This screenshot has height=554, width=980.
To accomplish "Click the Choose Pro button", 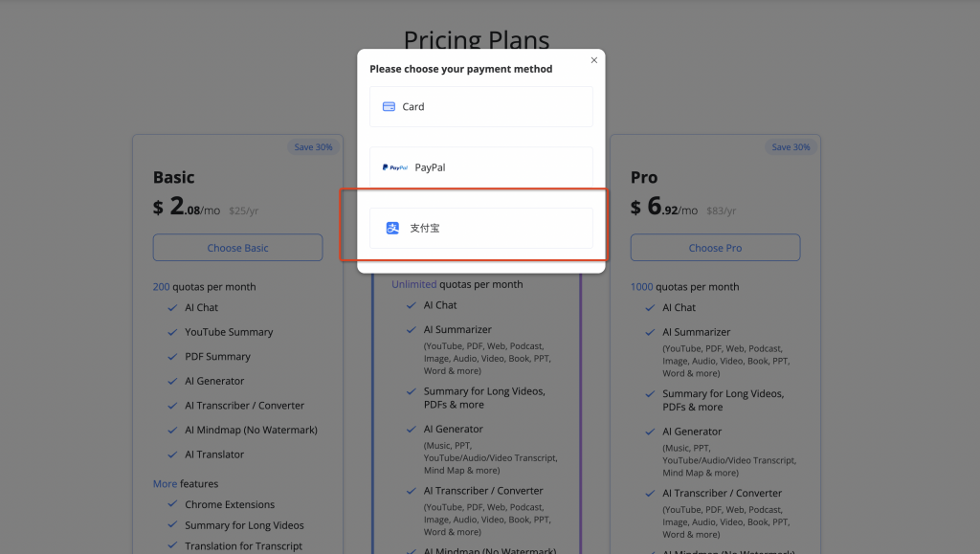I will pos(715,248).
